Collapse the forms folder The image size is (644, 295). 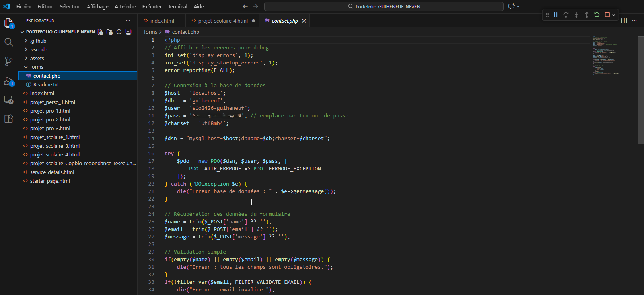[x=37, y=67]
